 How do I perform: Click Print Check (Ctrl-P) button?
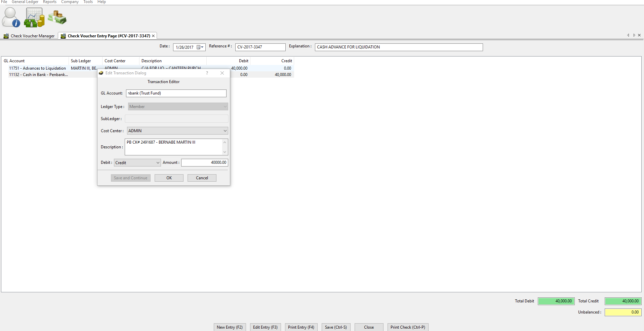click(408, 327)
